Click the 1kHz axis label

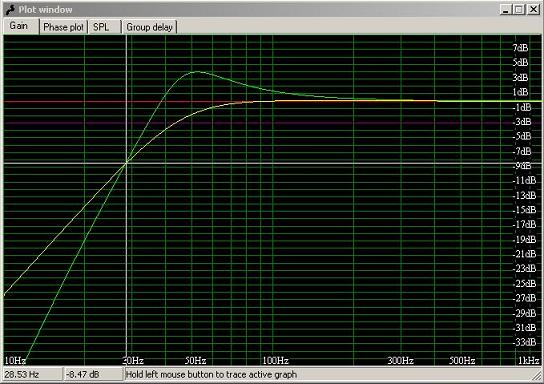click(529, 360)
